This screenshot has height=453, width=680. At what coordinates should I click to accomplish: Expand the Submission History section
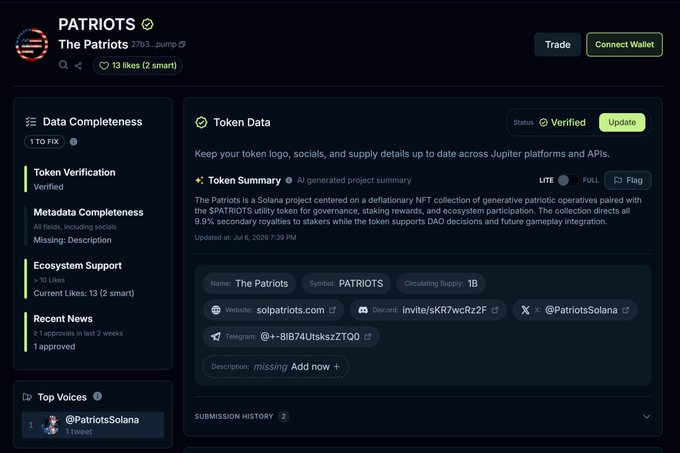[422, 417]
